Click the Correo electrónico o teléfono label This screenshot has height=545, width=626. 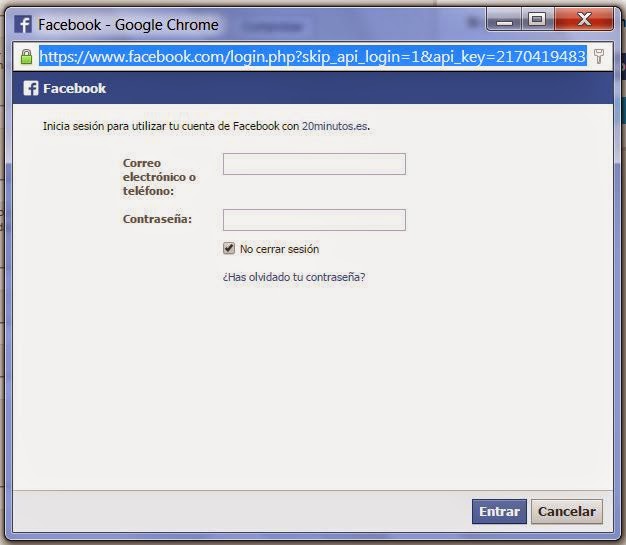point(159,177)
